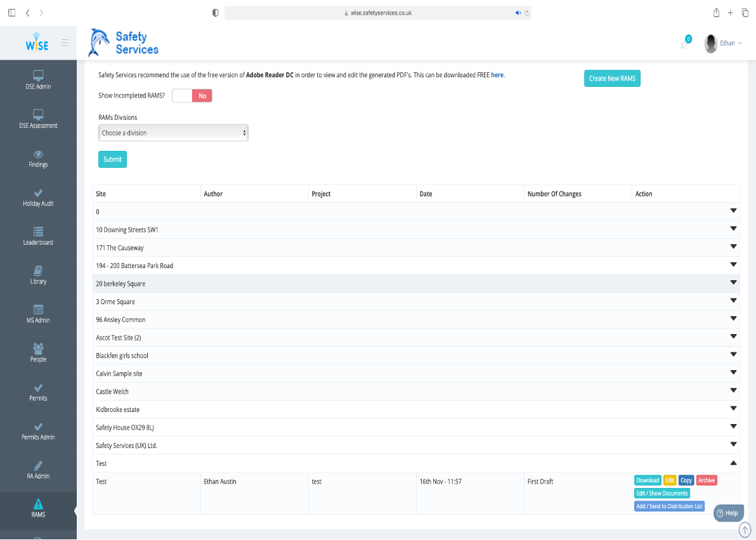Expand the Blackfen girls school row
The width and height of the screenshot is (756, 540).
pyautogui.click(x=733, y=354)
